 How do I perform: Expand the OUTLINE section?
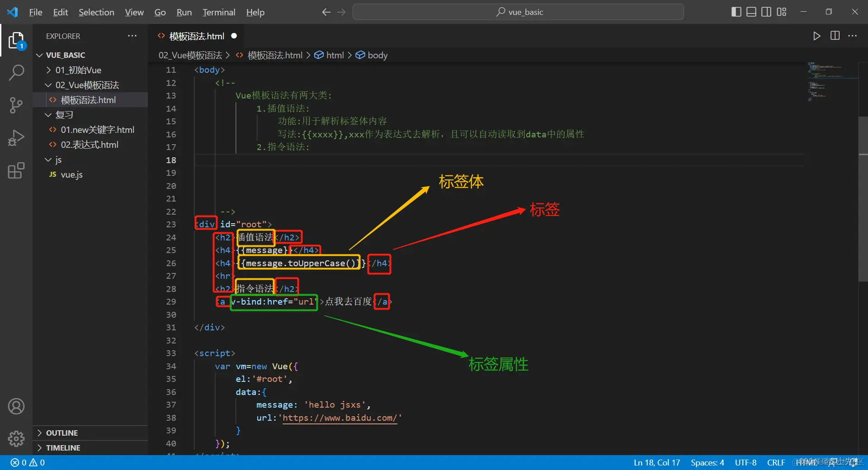90,433
